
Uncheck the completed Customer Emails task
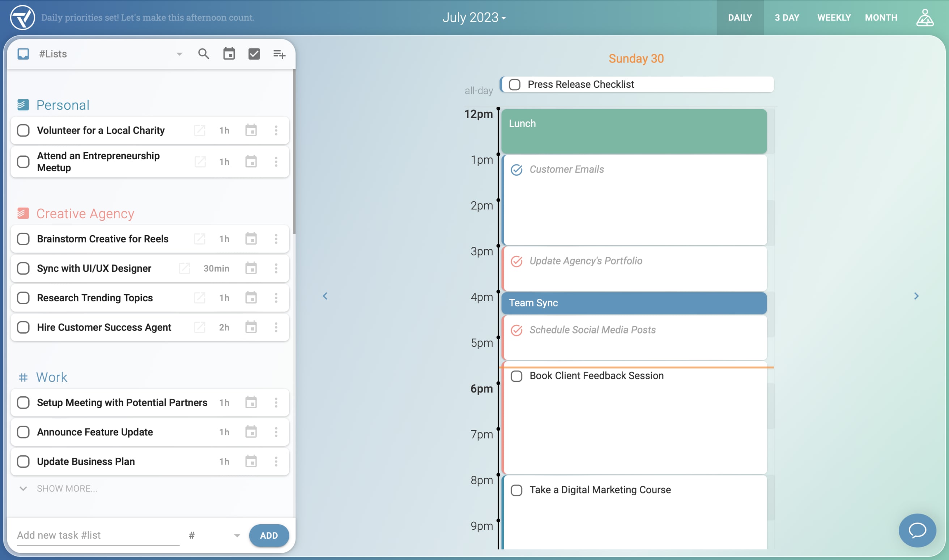click(x=516, y=170)
